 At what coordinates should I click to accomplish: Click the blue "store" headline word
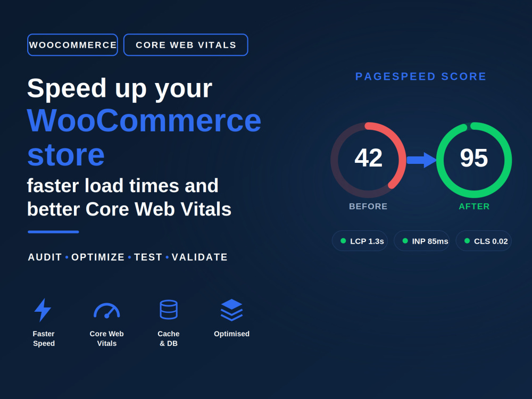click(66, 155)
